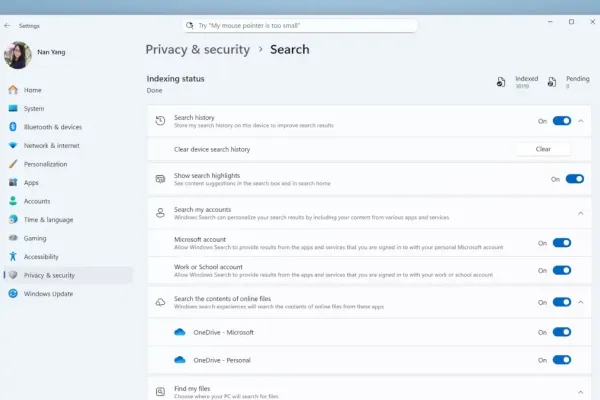Image resolution: width=600 pixels, height=400 pixels.
Task: Collapse the Search my accounts section
Action: [581, 212]
